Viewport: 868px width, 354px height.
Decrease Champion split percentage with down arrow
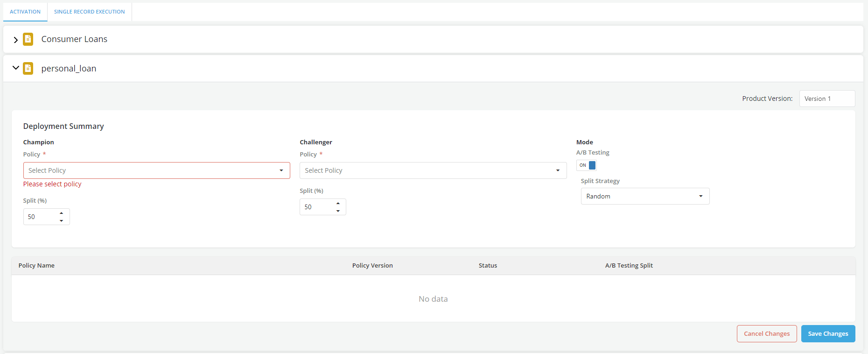point(62,221)
